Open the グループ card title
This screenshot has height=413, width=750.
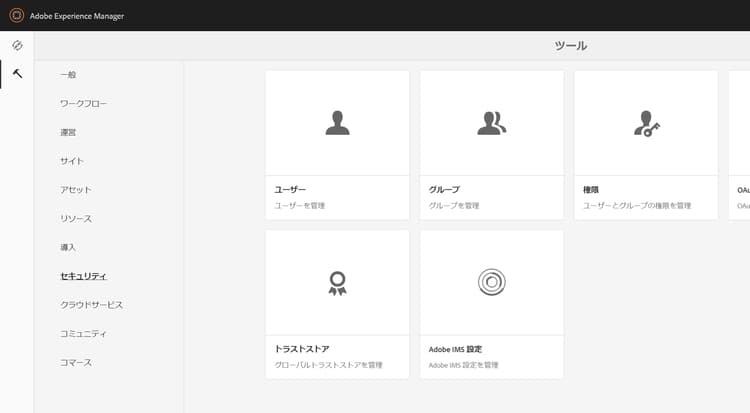[444, 190]
